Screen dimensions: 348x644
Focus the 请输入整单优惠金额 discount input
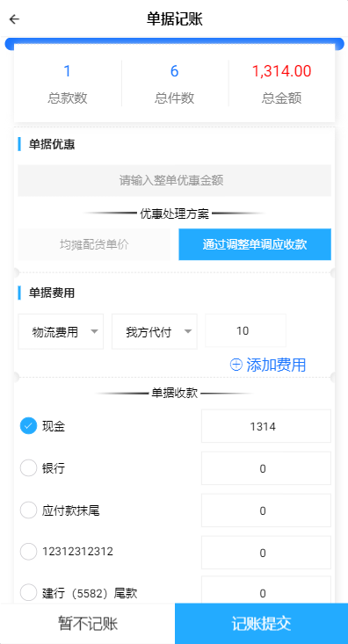pyautogui.click(x=174, y=180)
